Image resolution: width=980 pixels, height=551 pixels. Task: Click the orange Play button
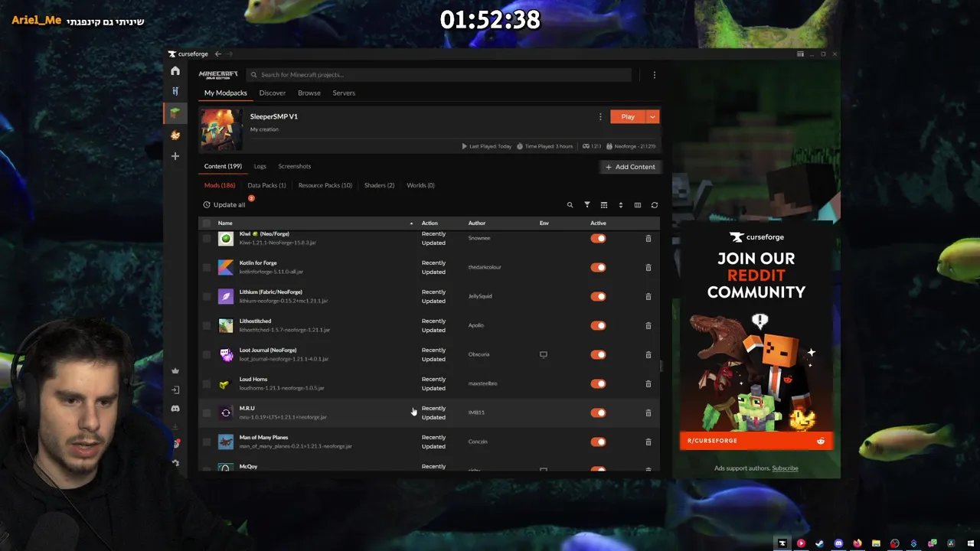628,117
